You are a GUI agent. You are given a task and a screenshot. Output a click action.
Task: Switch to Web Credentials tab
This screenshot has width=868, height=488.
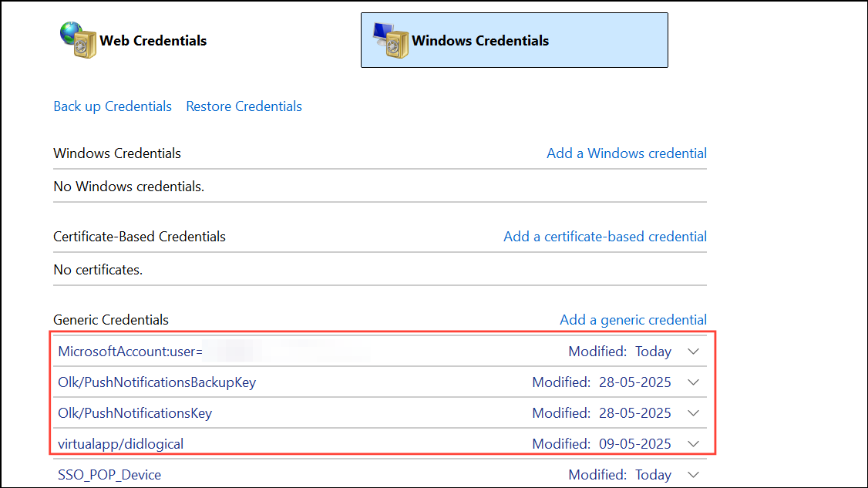point(133,40)
